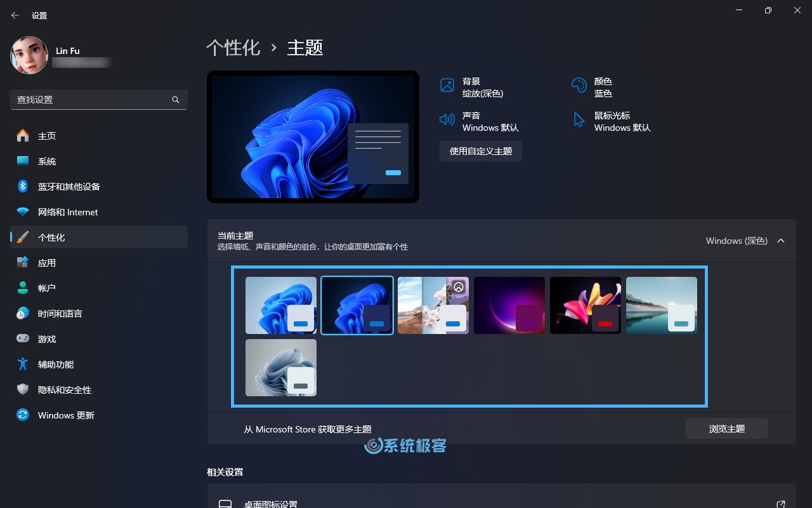Click the sounds speaker icon
The height and width of the screenshot is (508, 812).
click(x=447, y=119)
